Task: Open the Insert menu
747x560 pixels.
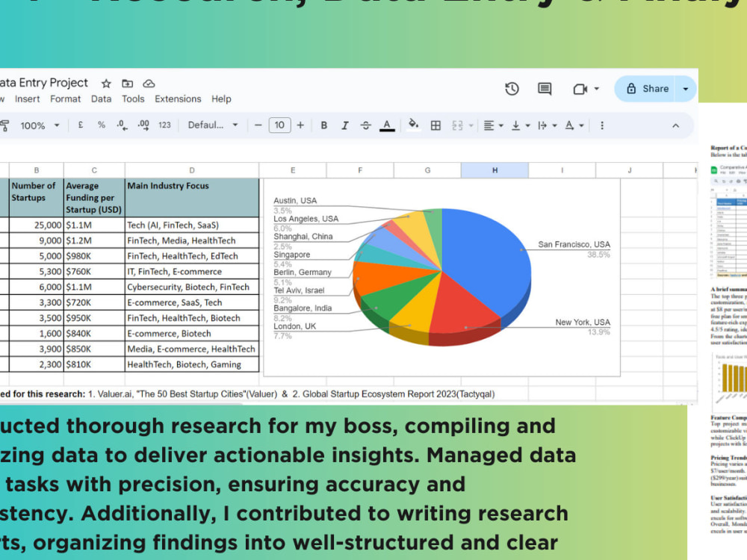Action: click(27, 99)
